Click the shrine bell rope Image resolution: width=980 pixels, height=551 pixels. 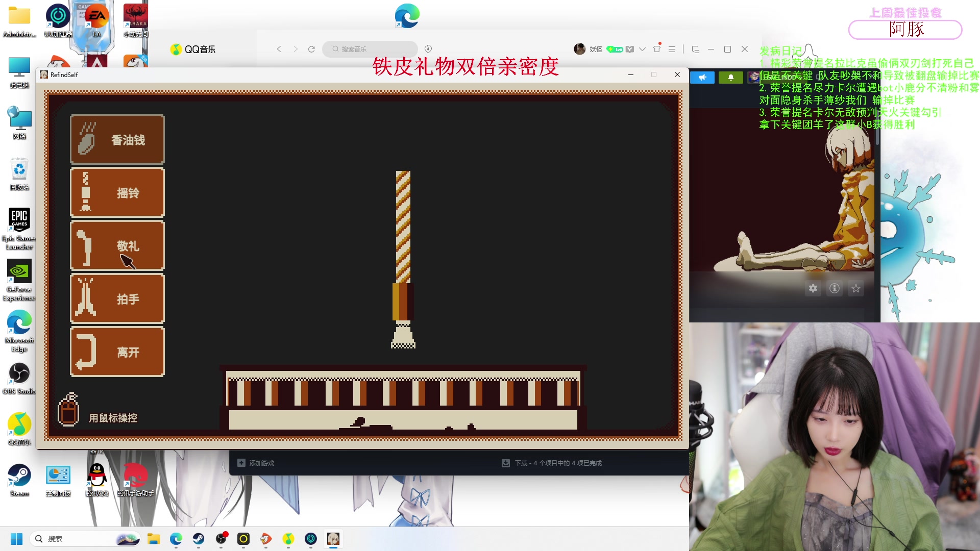[x=403, y=259]
